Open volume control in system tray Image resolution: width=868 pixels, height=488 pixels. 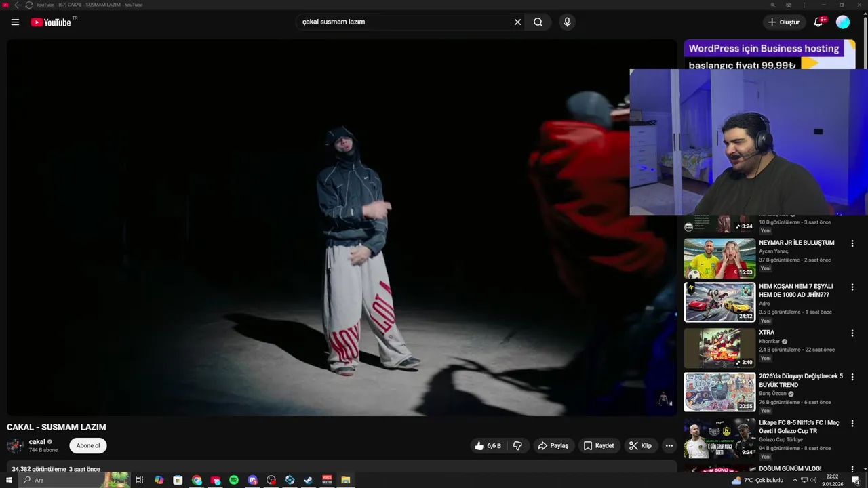point(813,480)
